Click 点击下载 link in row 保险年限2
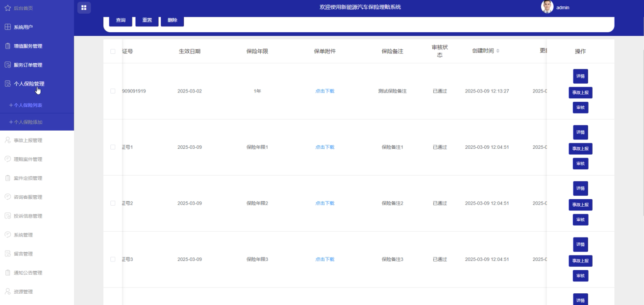Viewport: 644px width, 305px height. (x=325, y=203)
